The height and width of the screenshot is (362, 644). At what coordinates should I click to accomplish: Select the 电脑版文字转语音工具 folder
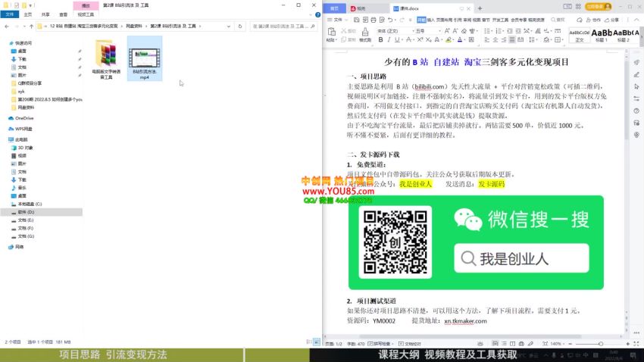pos(106,58)
